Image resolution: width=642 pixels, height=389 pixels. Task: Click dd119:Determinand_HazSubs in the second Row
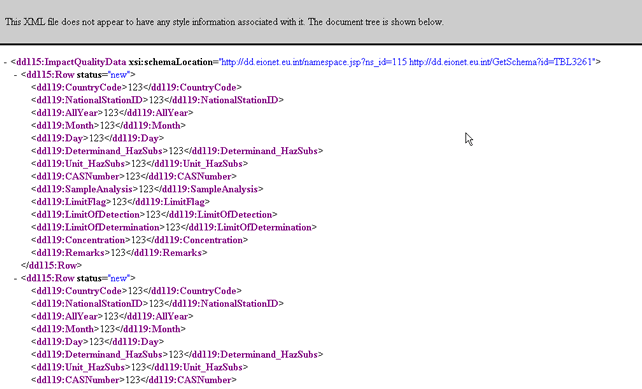pyautogui.click(x=177, y=355)
